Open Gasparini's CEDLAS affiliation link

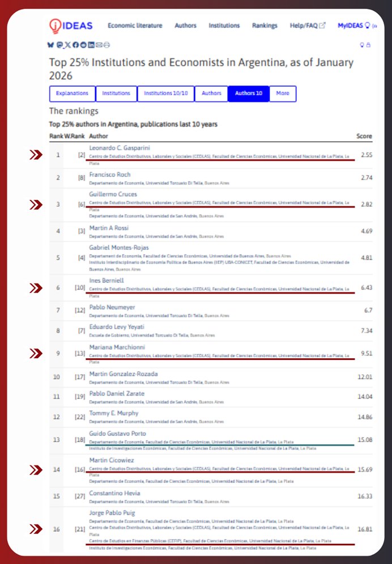pos(219,159)
